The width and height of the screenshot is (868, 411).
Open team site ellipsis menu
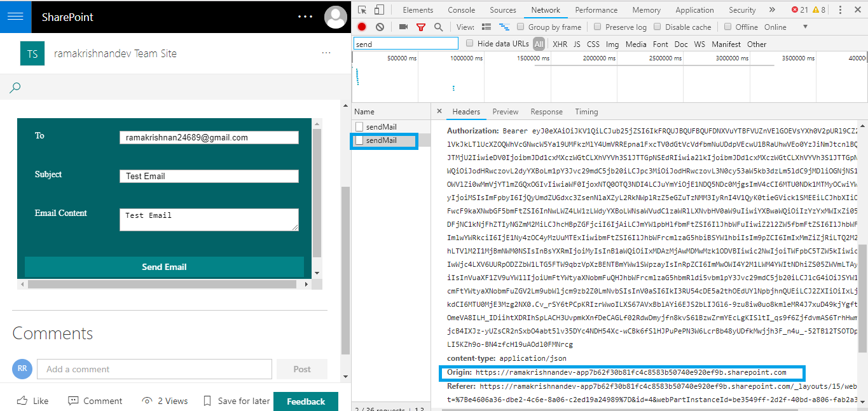click(x=326, y=53)
